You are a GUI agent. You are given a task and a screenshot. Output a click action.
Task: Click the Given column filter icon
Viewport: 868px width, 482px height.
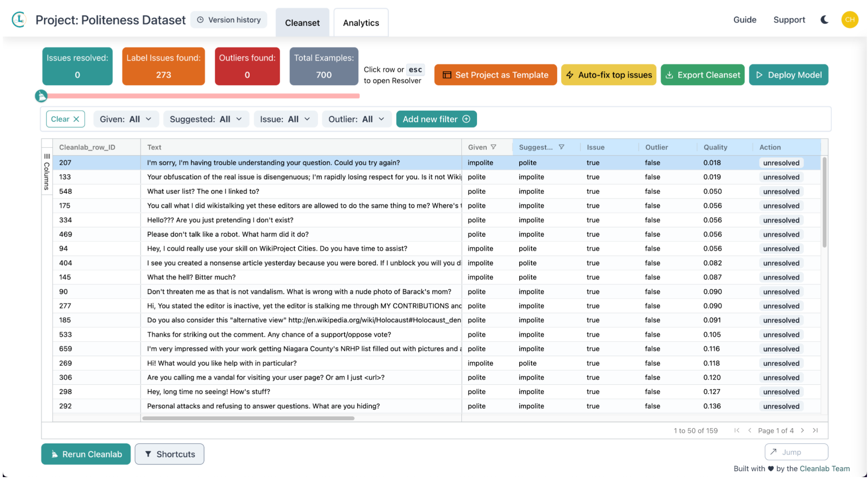coord(493,147)
